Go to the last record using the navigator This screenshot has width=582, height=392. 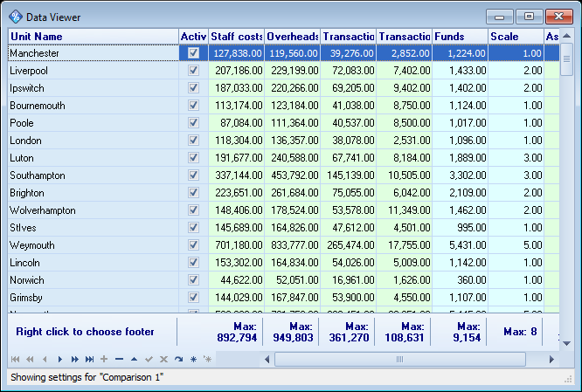(89, 359)
